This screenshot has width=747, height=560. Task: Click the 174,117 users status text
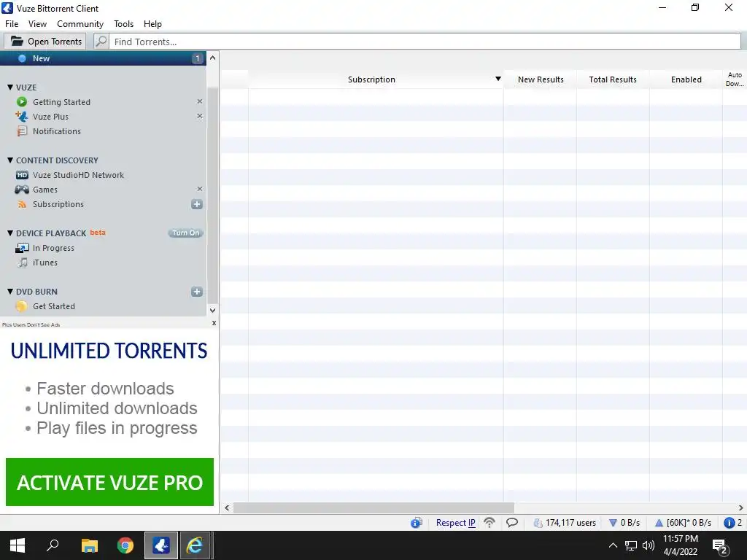(570, 523)
